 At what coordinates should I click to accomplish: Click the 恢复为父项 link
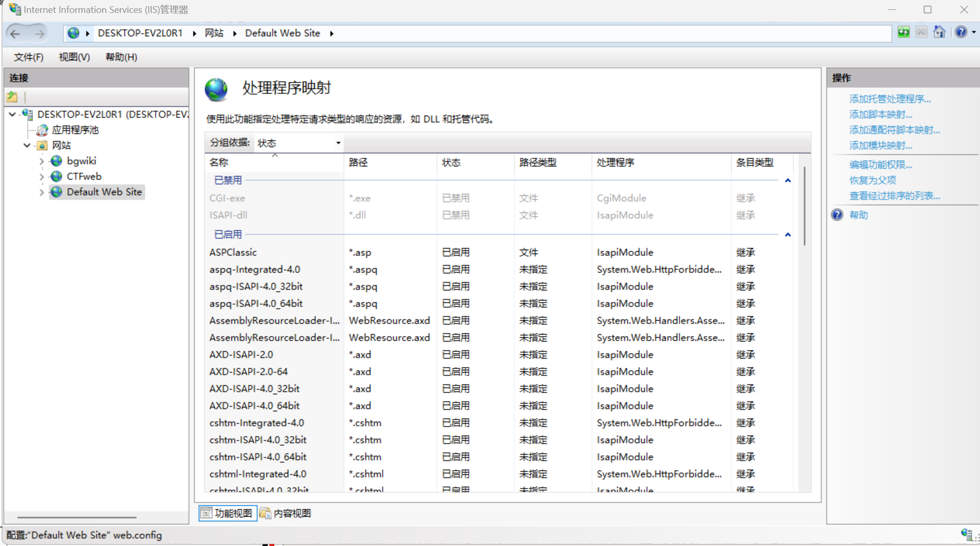[x=873, y=180]
